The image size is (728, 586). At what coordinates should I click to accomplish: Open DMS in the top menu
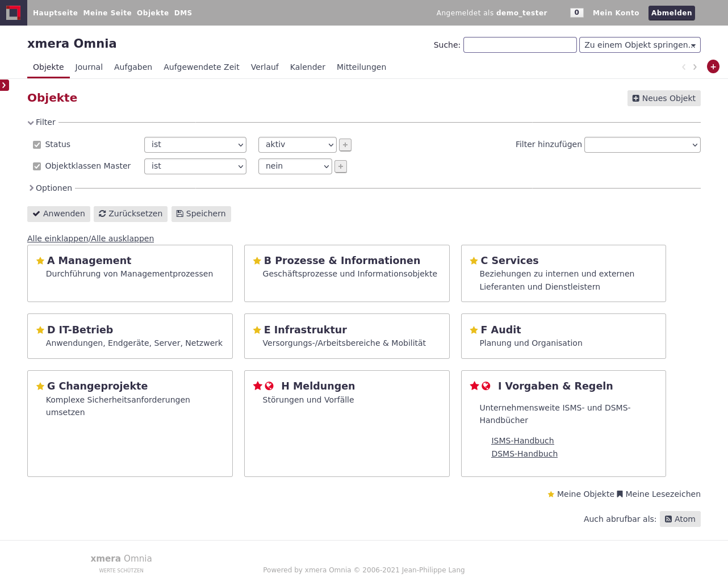pos(183,12)
